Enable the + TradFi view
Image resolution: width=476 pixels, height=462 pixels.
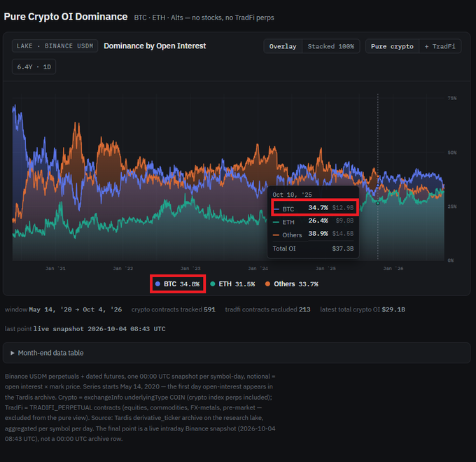click(440, 46)
